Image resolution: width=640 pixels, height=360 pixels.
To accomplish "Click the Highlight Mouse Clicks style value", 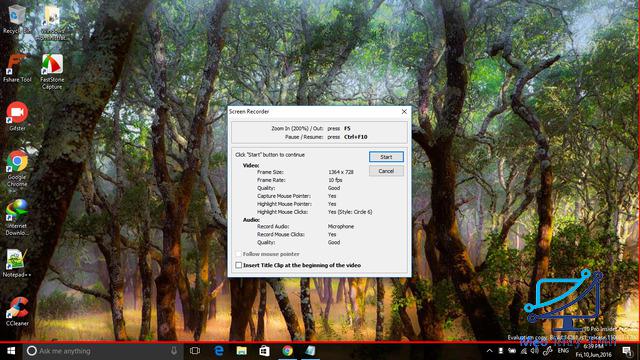I will coord(350,212).
